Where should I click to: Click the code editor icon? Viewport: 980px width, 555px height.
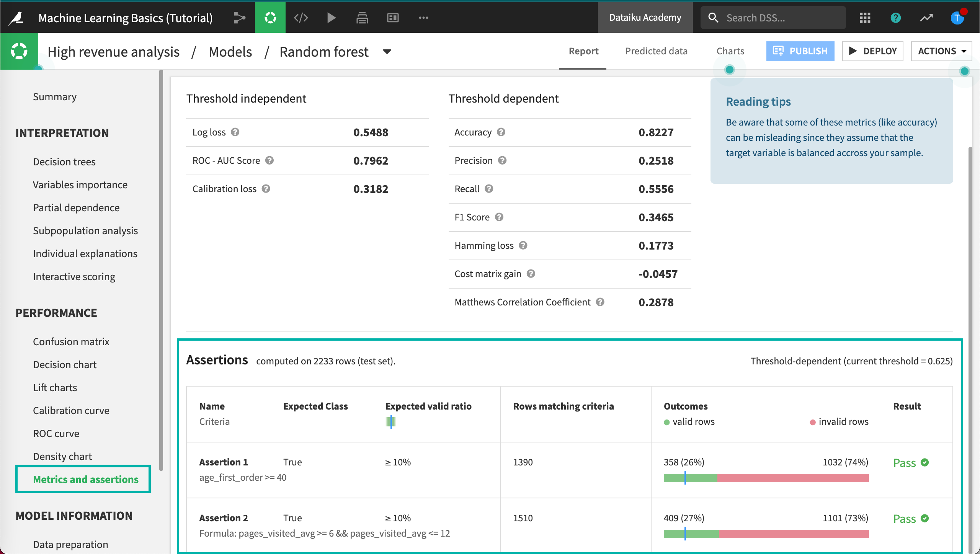tap(301, 18)
